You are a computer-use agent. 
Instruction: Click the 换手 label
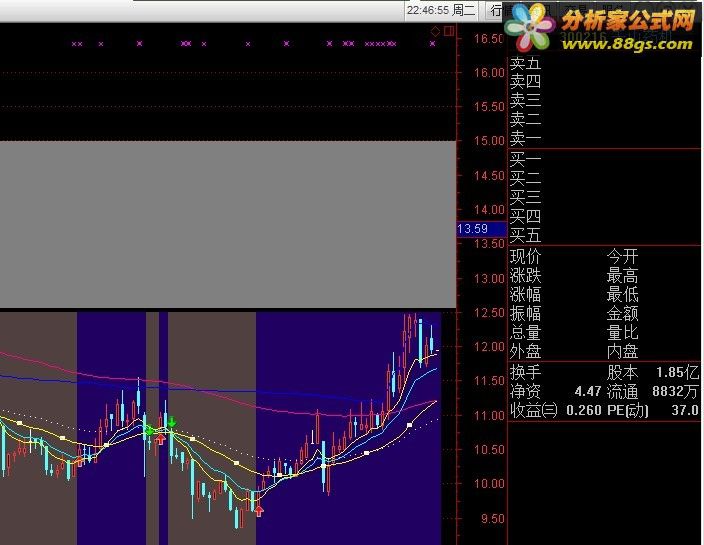[525, 373]
